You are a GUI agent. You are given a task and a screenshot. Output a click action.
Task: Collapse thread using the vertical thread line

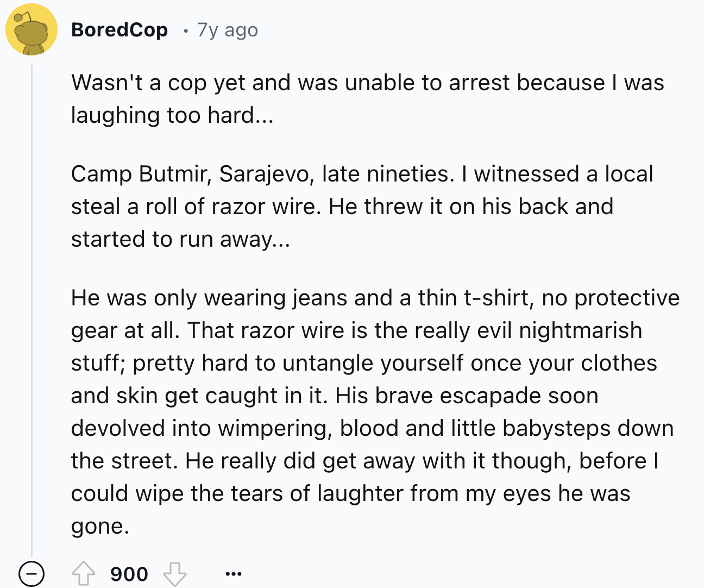tap(32, 310)
